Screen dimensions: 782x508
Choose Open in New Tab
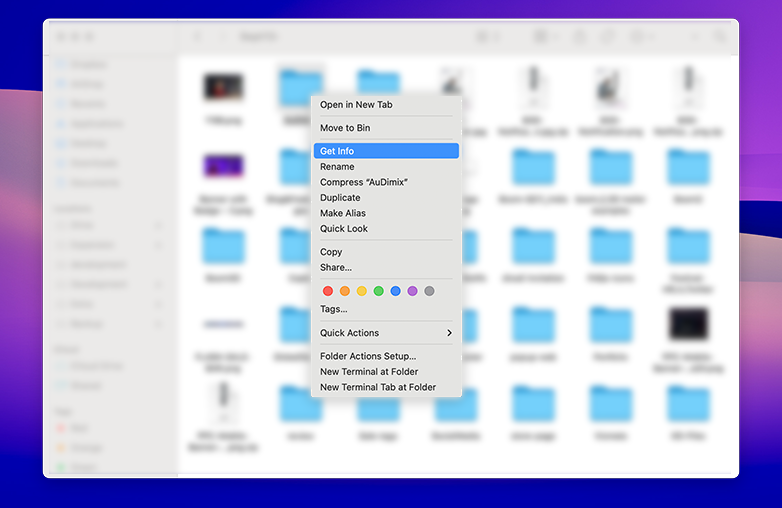386,105
